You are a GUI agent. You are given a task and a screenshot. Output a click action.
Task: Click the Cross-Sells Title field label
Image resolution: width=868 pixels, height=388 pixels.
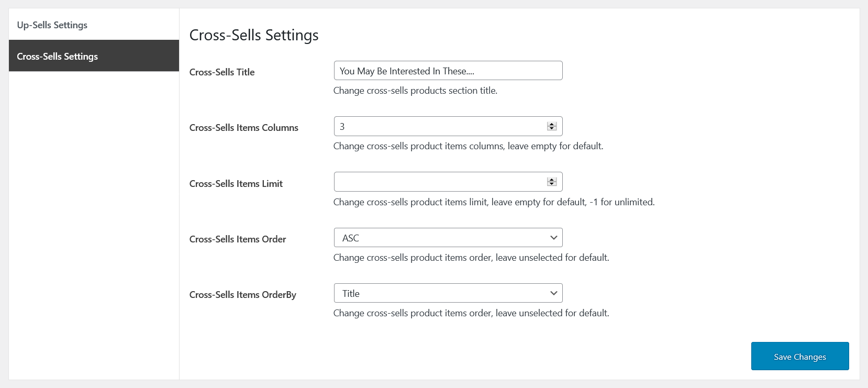222,72
